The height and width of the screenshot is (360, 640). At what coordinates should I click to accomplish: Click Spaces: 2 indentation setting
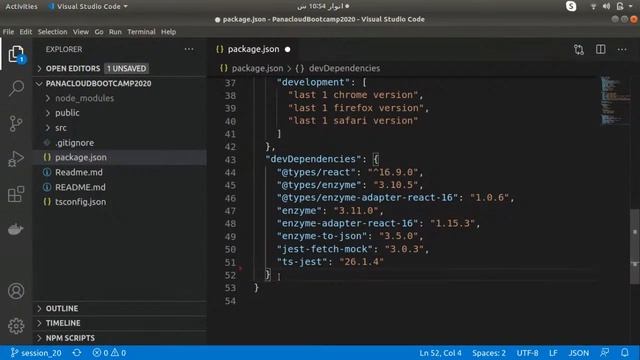coord(489,353)
